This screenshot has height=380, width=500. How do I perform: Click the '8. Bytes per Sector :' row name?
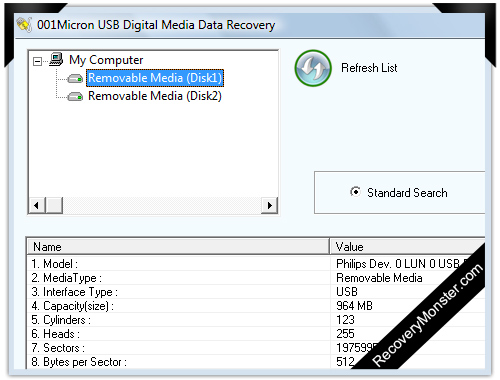pos(79,362)
